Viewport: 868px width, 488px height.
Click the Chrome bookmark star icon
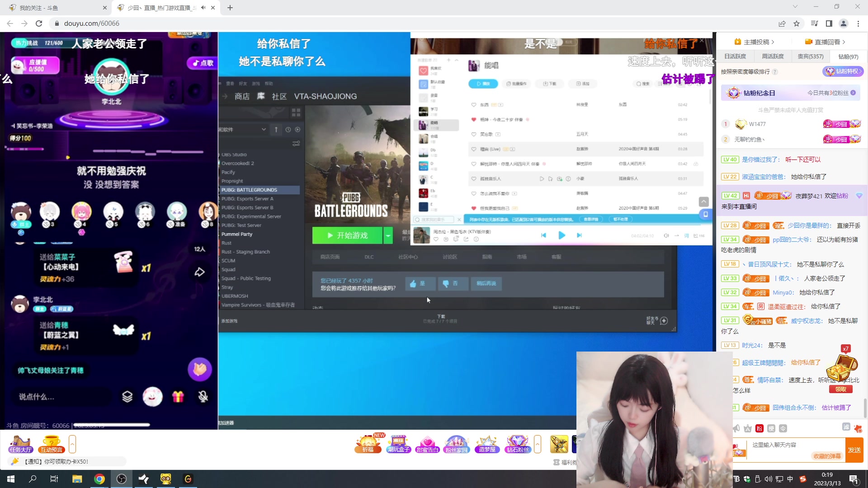click(x=797, y=23)
